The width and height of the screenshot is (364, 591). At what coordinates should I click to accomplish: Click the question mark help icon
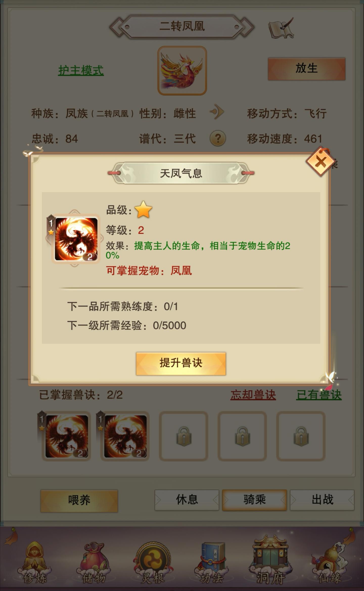pyautogui.click(x=218, y=138)
